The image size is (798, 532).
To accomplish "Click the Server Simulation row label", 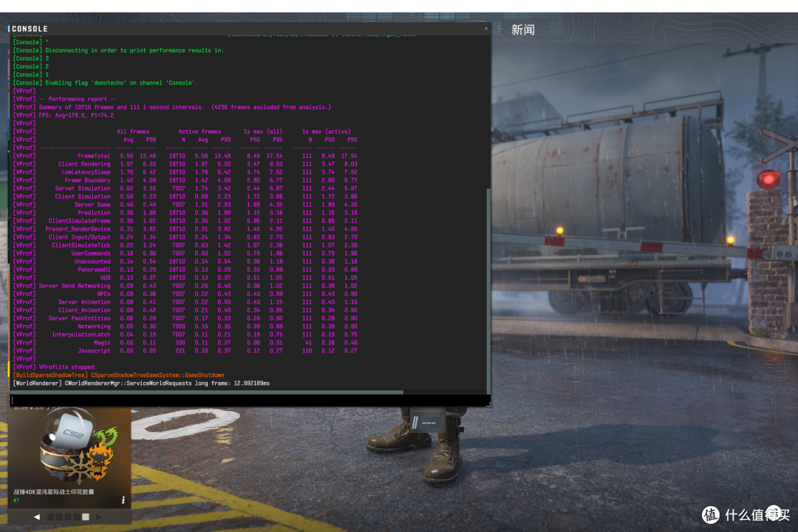I will [83, 189].
